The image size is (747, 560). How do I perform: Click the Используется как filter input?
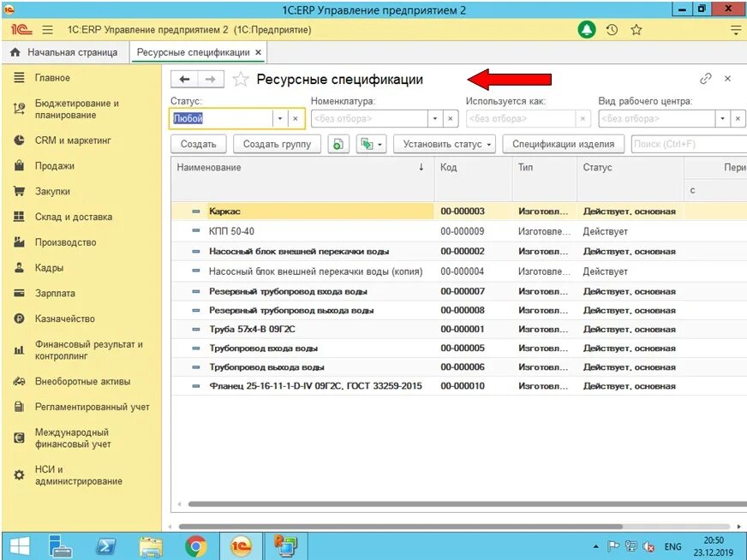[520, 118]
